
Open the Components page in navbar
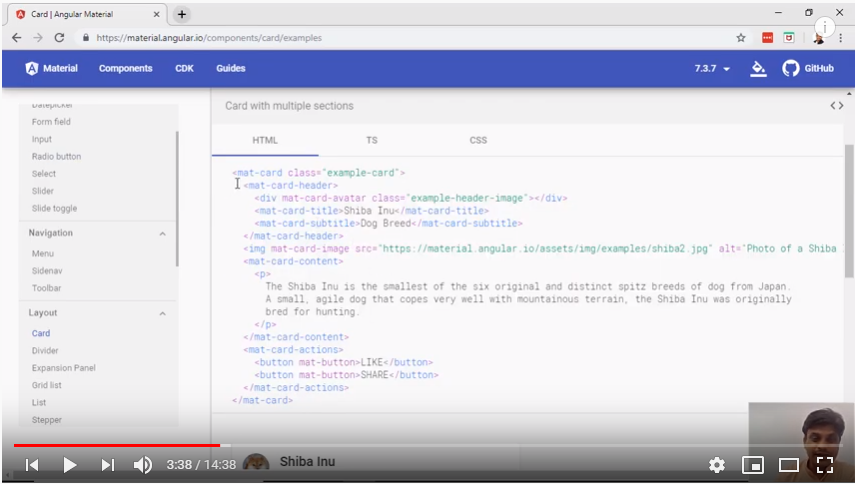(126, 69)
